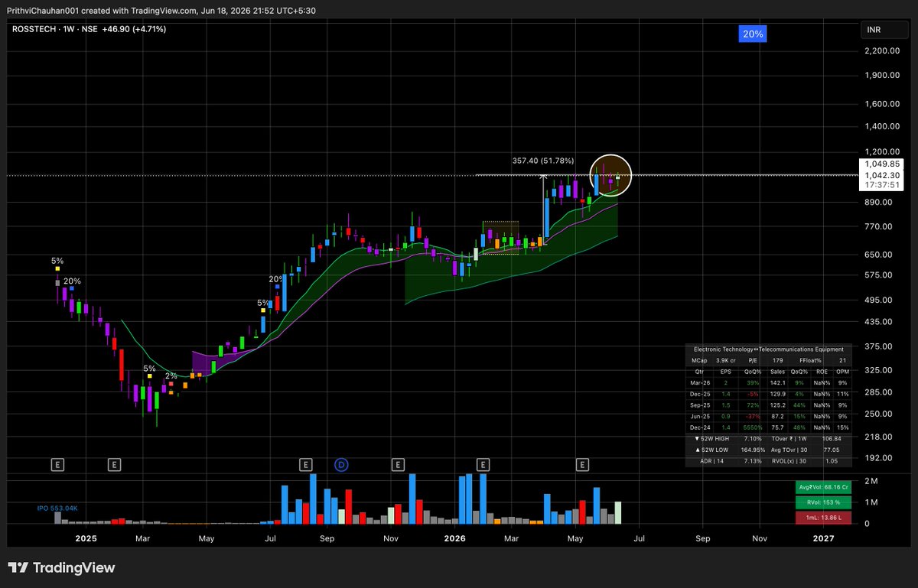Click the dividend D marker on the time axis
Image resolution: width=918 pixels, height=588 pixels.
342,464
